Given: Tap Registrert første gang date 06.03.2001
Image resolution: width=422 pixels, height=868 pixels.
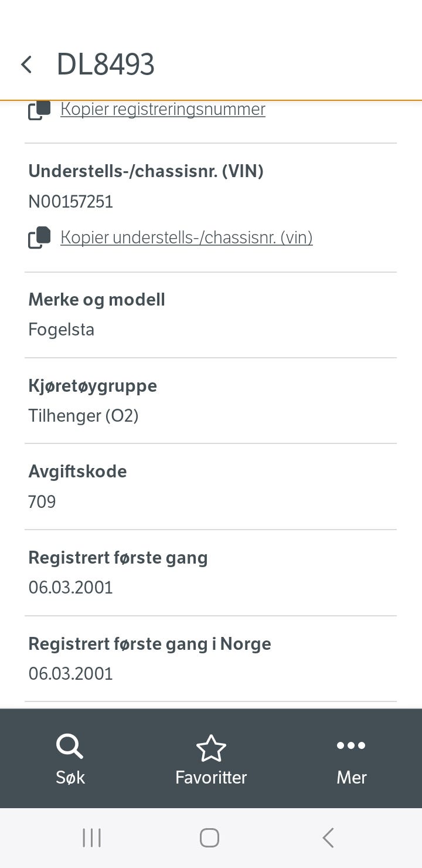Looking at the screenshot, I should (70, 587).
